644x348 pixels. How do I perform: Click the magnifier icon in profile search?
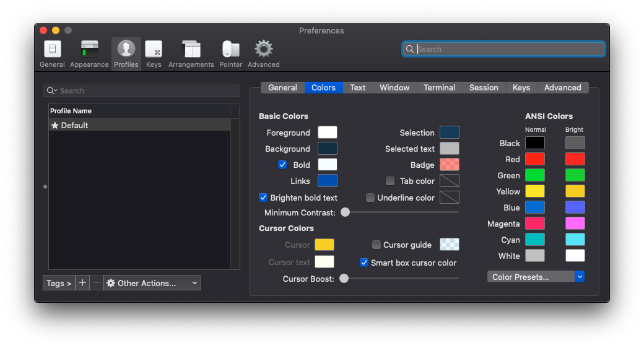click(51, 91)
